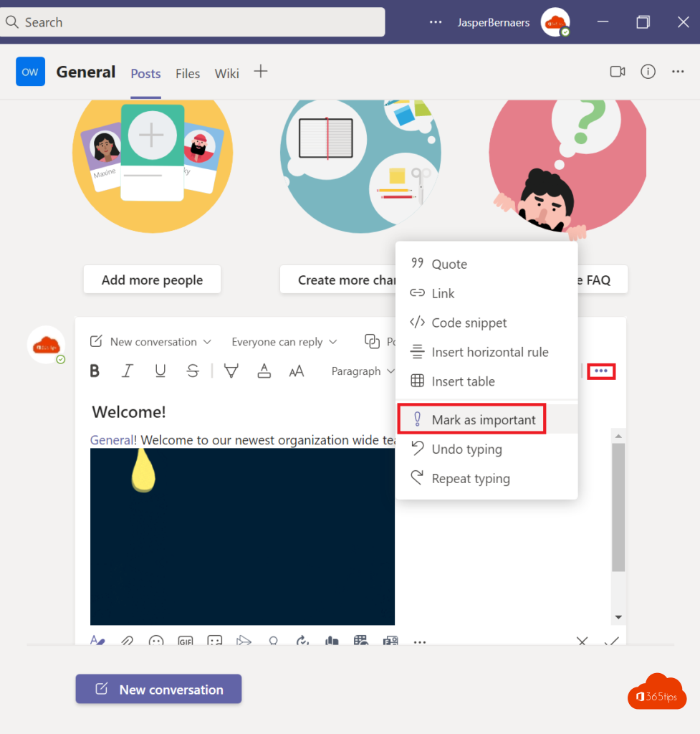This screenshot has height=734, width=700.
Task: Select Mark as important
Action: pyautogui.click(x=486, y=419)
